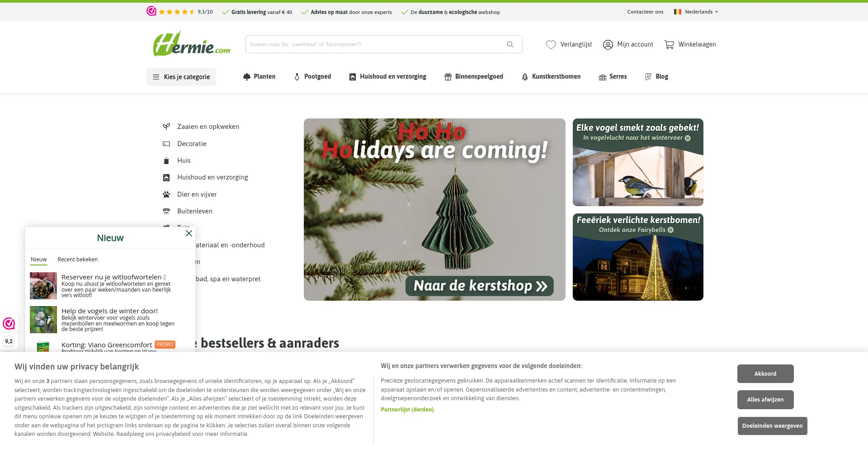This screenshot has height=449, width=868.
Task: Open the Kunstkerstbomen menu item
Action: [551, 77]
